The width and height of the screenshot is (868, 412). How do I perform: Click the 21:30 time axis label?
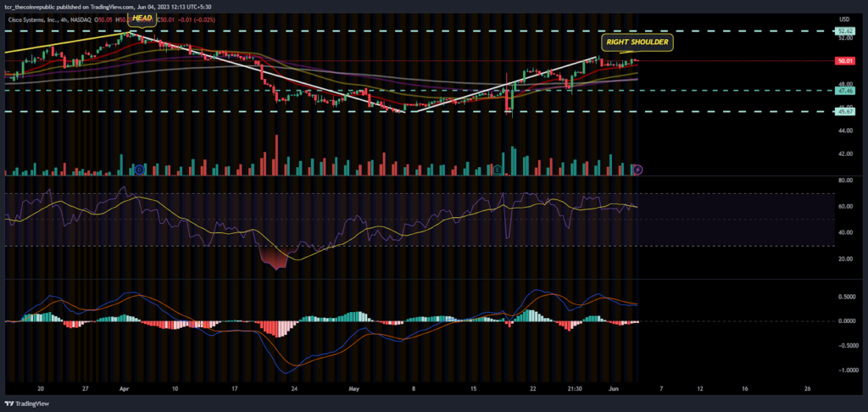pyautogui.click(x=576, y=389)
